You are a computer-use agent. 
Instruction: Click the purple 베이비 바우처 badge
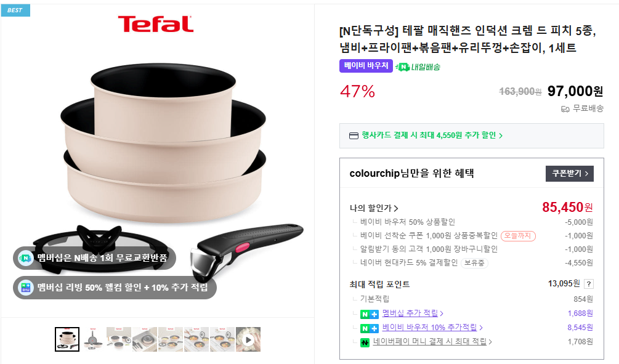(366, 66)
